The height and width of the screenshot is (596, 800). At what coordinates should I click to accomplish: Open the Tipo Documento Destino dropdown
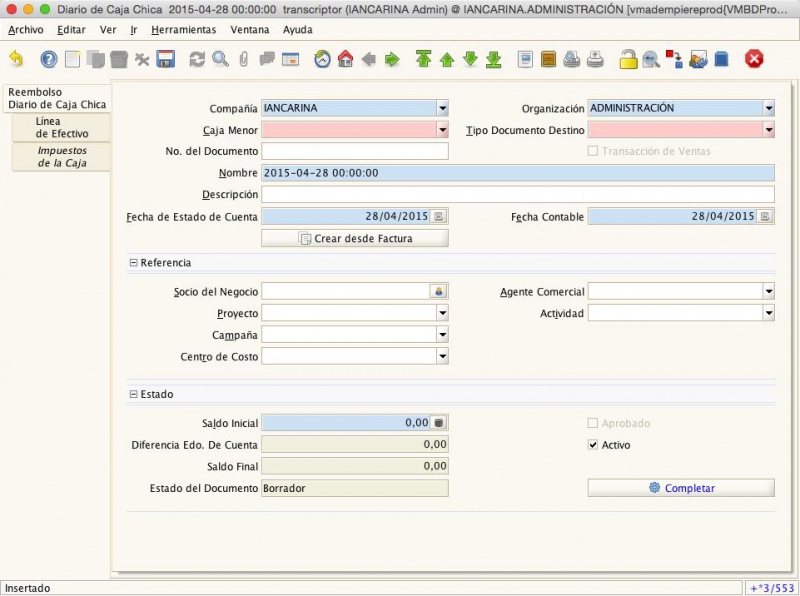pyautogui.click(x=769, y=130)
